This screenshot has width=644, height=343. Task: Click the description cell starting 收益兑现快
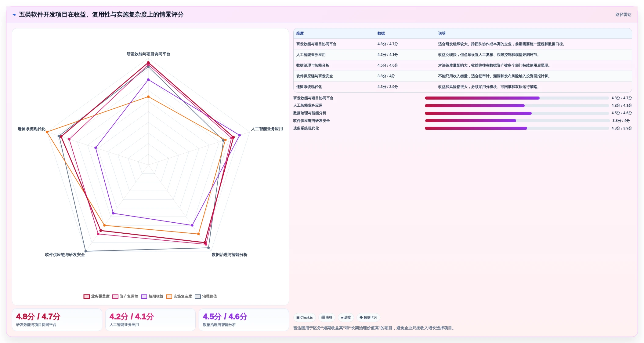489,55
